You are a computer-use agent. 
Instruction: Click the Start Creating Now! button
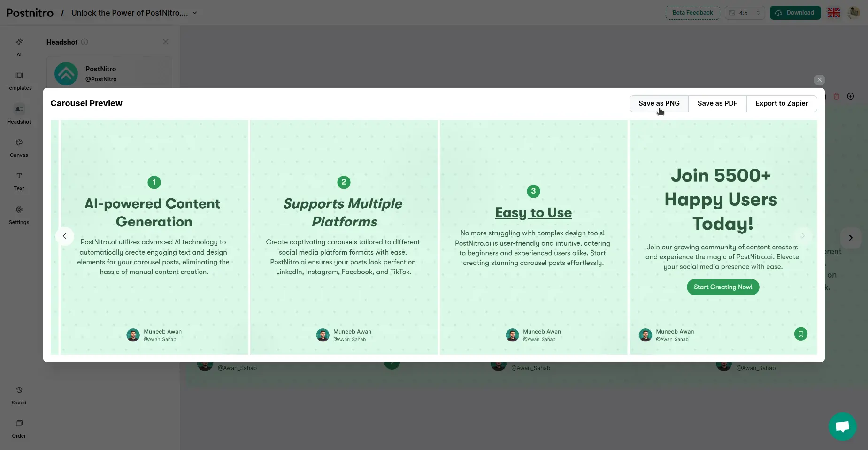(723, 287)
